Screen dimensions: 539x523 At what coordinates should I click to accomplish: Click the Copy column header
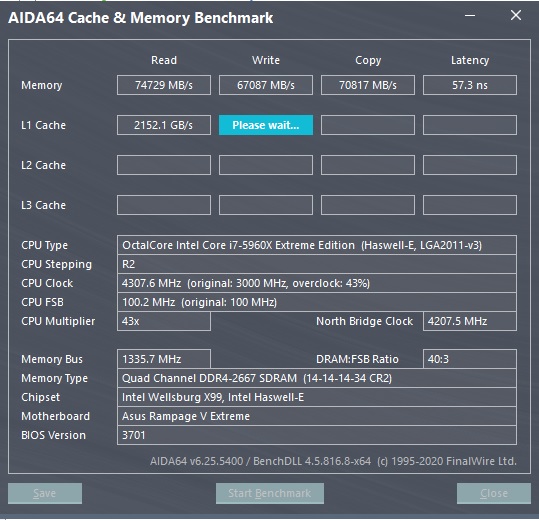(x=368, y=61)
